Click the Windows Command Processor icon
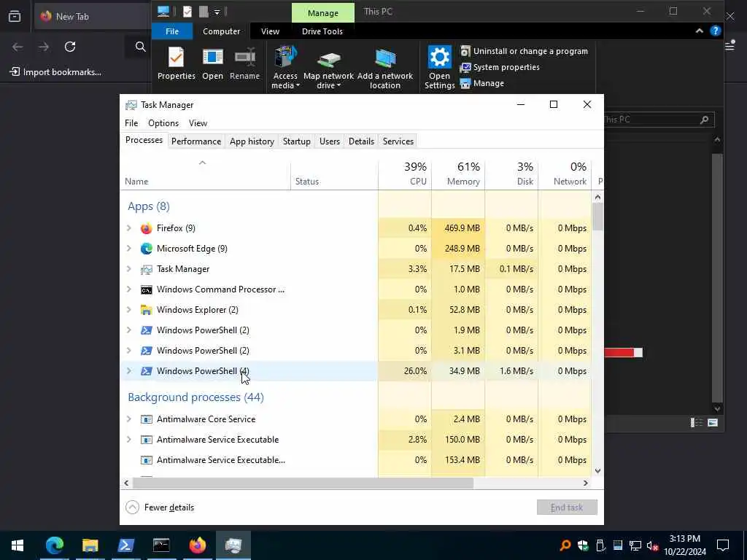Screen dimensions: 747x560 (146, 289)
